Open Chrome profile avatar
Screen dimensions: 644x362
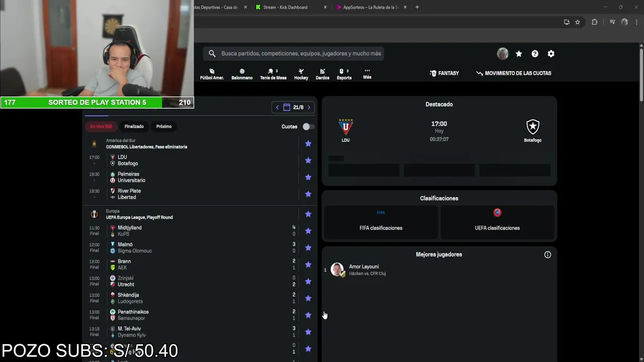[x=624, y=22]
